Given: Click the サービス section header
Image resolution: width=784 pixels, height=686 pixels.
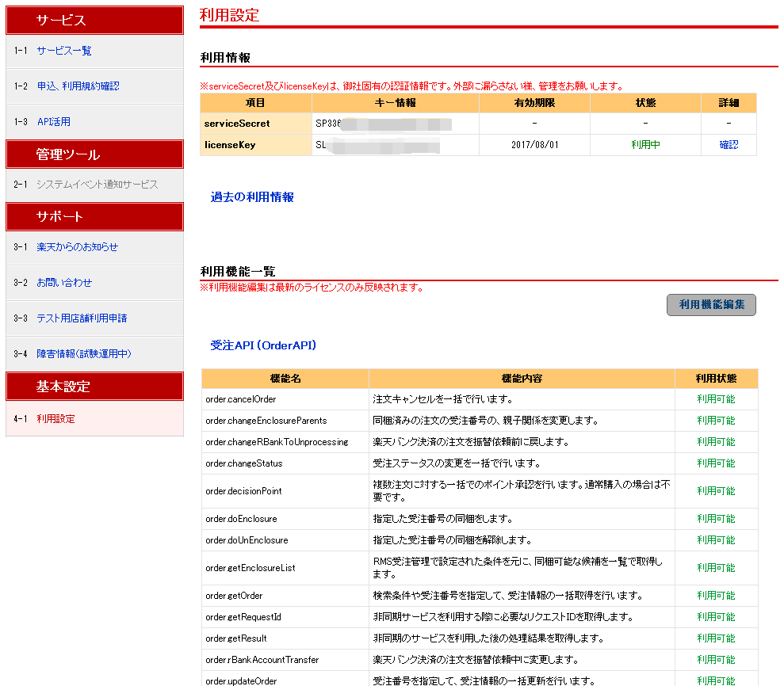Looking at the screenshot, I should (94, 21).
